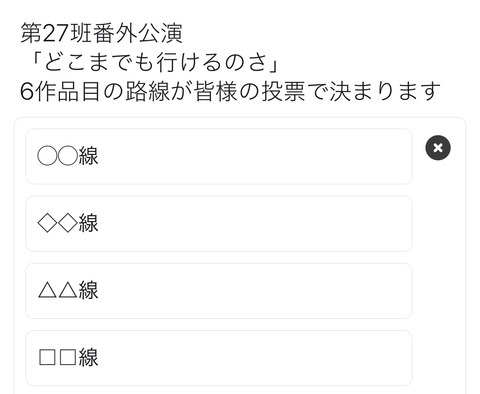Screen dimensions: 480x394
Task: Select the △△線 poll option field
Action: (219, 291)
